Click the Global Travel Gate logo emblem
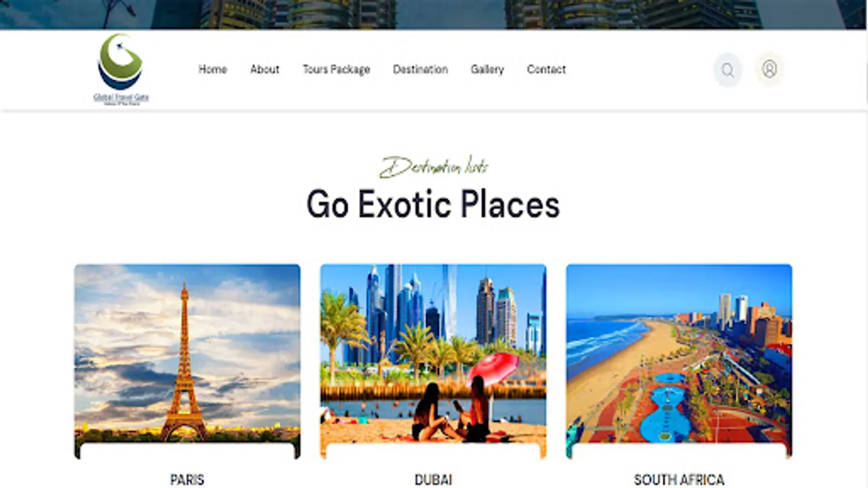The height and width of the screenshot is (488, 868). pos(120,61)
